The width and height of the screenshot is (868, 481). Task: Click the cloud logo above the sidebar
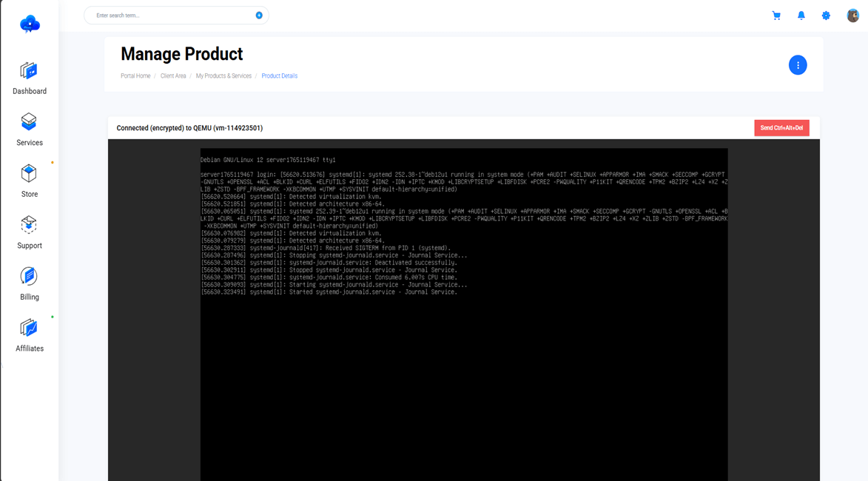(29, 24)
